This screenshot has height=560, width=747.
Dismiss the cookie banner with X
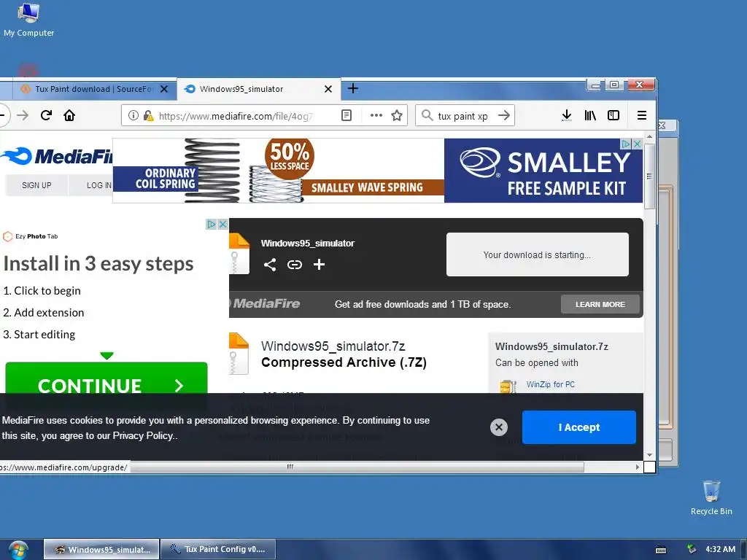(499, 427)
